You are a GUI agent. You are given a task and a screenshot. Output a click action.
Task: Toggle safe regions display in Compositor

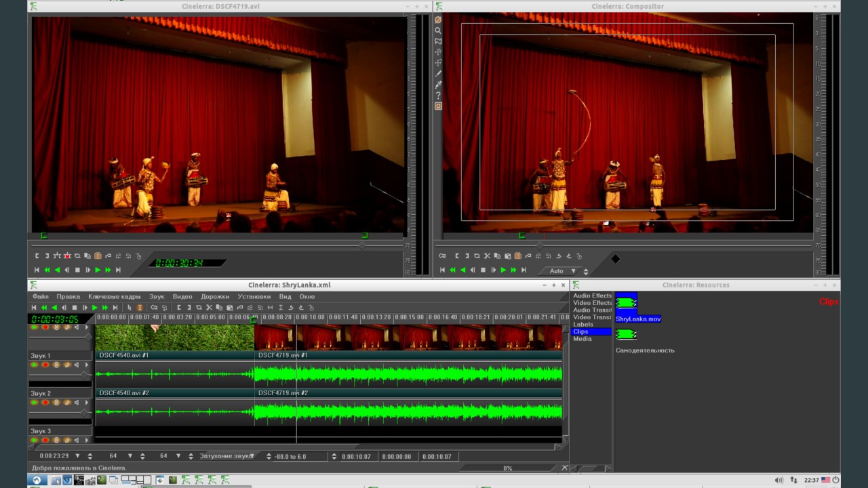click(438, 106)
